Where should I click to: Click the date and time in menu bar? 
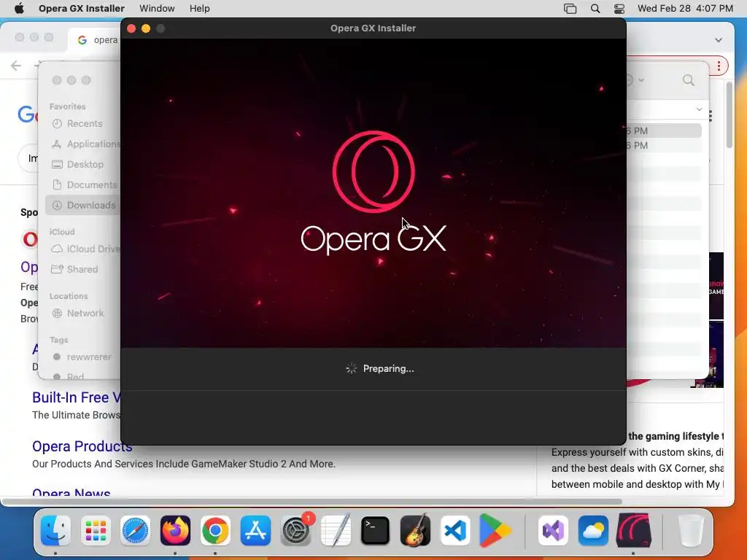coord(685,9)
